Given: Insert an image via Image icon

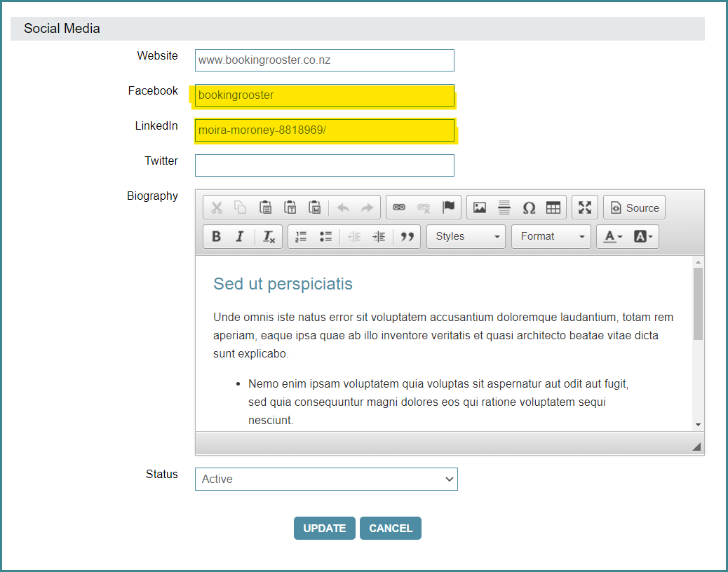Looking at the screenshot, I should pos(480,207).
